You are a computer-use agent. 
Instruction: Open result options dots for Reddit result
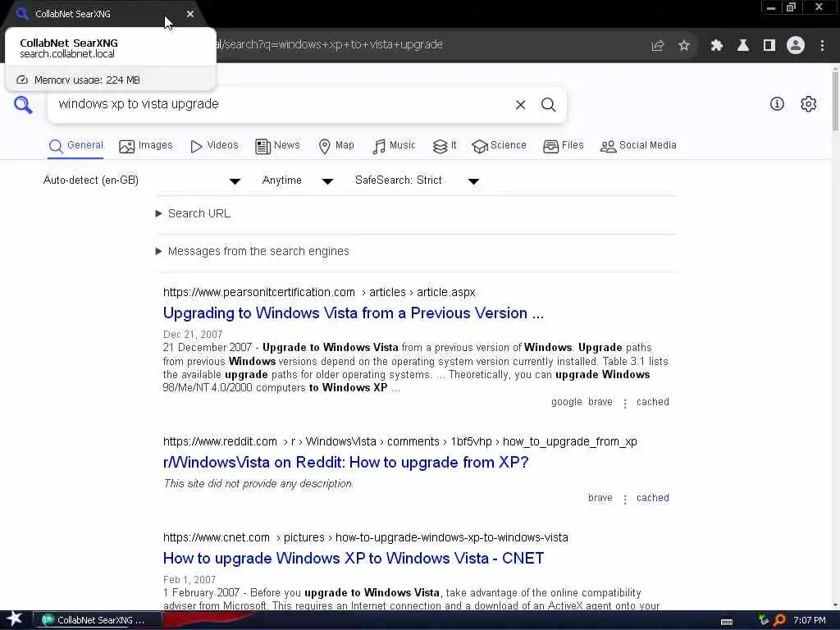pos(624,499)
